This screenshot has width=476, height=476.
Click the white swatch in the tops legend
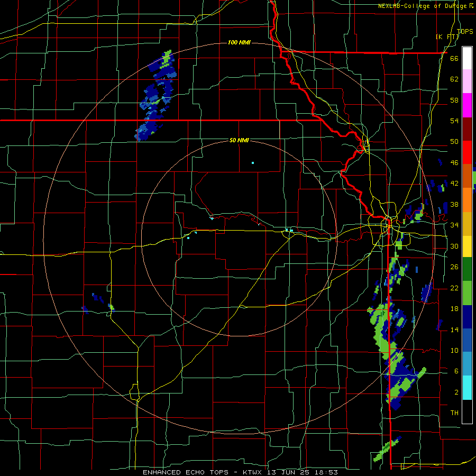pos(467,58)
